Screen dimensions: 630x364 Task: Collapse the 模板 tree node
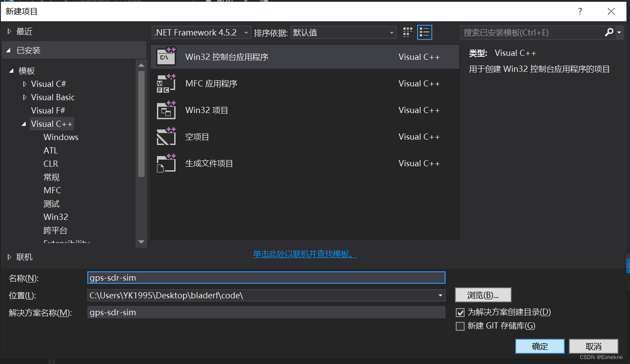pyautogui.click(x=12, y=71)
